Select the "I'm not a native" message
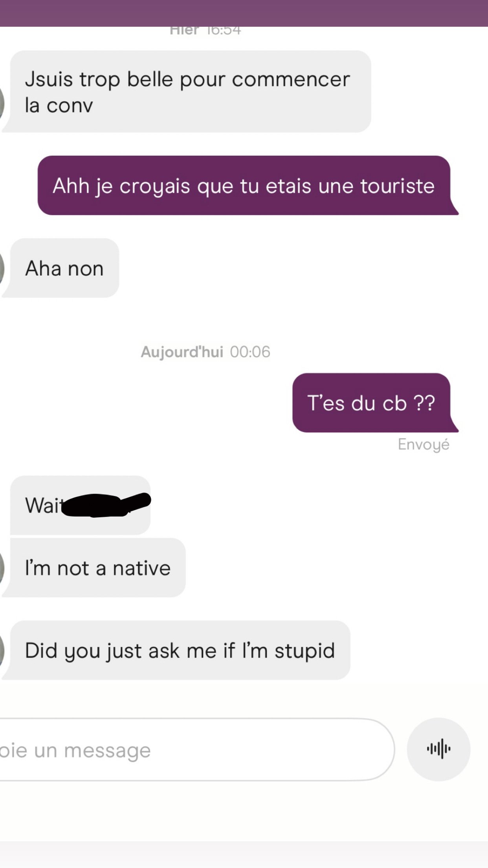Screen dimensions: 488x868 tap(97, 568)
